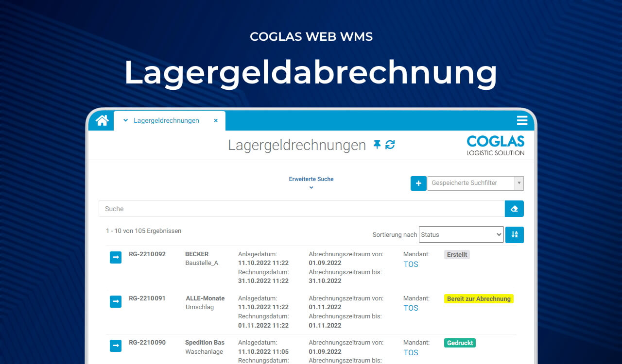622x364 pixels.
Task: Open TOS link in RG-2210090 row
Action: tap(411, 352)
